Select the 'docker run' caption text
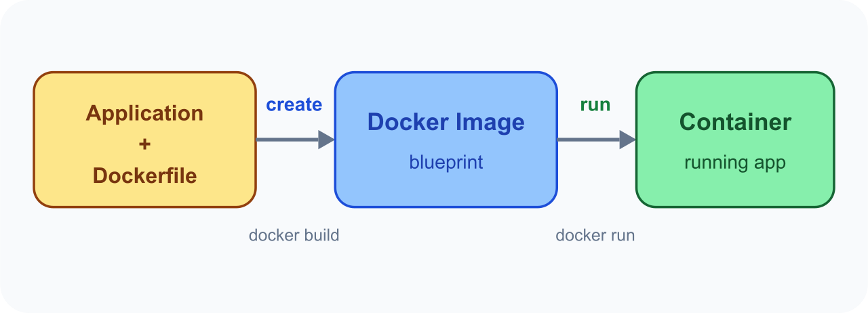The image size is (868, 313). coord(595,236)
